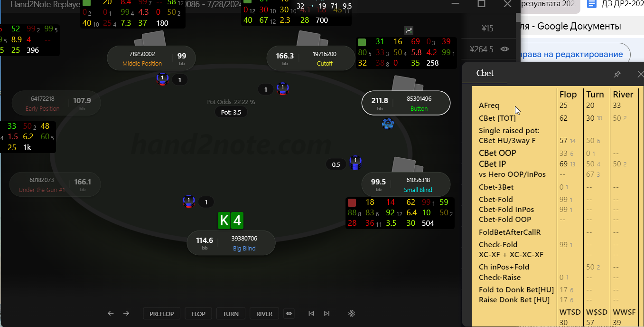Jump to the PREFLOP street

[x=162, y=314]
